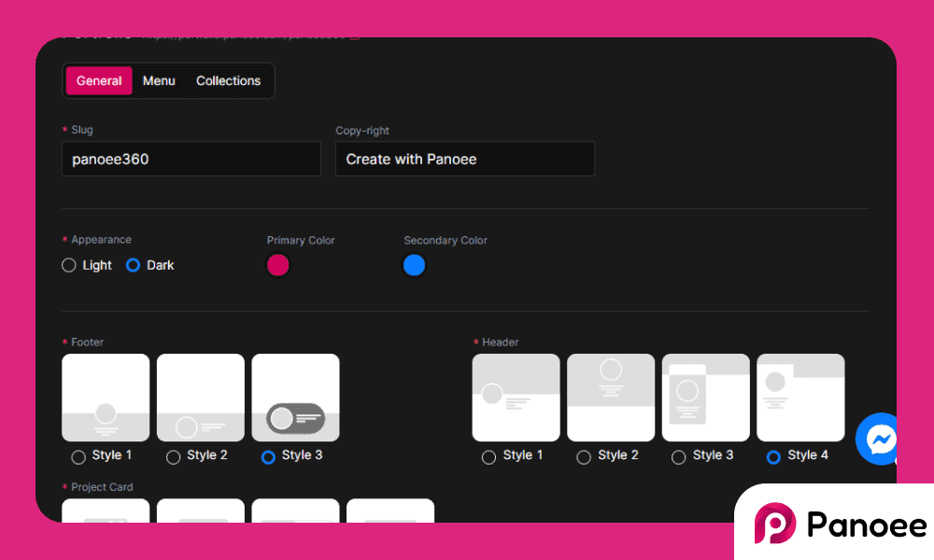Enable Footer Style 1 radio button
934x560 pixels.
click(x=78, y=457)
